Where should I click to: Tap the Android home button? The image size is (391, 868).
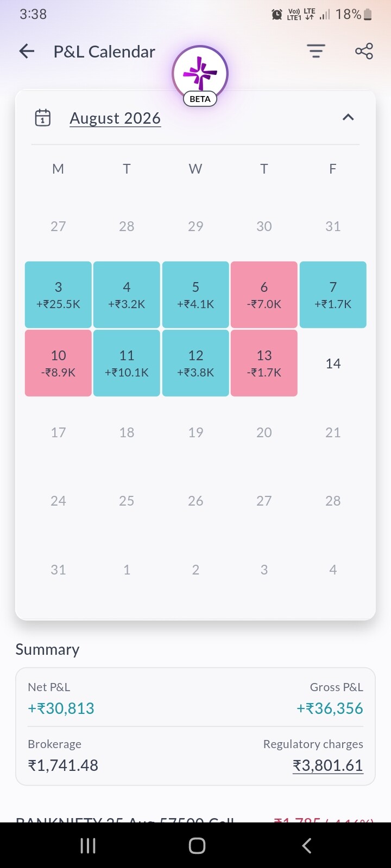pyautogui.click(x=197, y=845)
